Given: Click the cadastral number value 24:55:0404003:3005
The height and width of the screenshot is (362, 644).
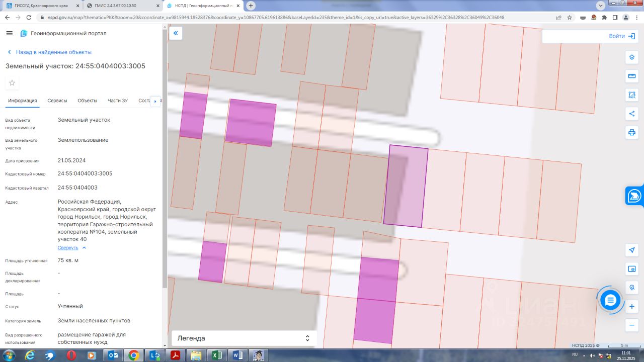Looking at the screenshot, I should coord(85,173).
